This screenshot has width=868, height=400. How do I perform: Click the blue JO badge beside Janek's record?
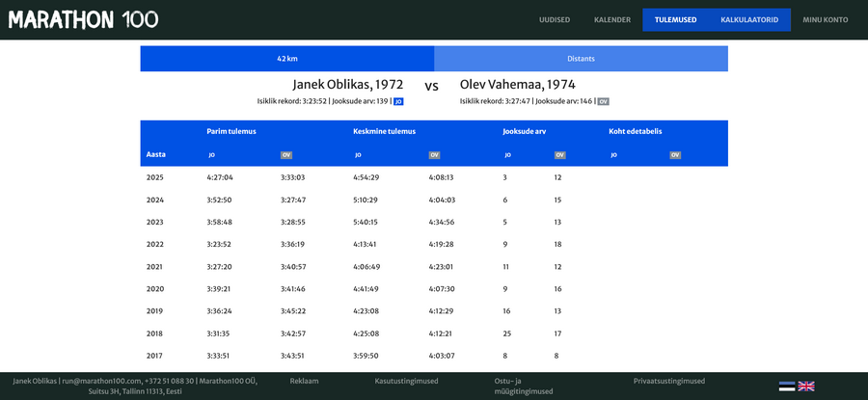click(x=398, y=101)
